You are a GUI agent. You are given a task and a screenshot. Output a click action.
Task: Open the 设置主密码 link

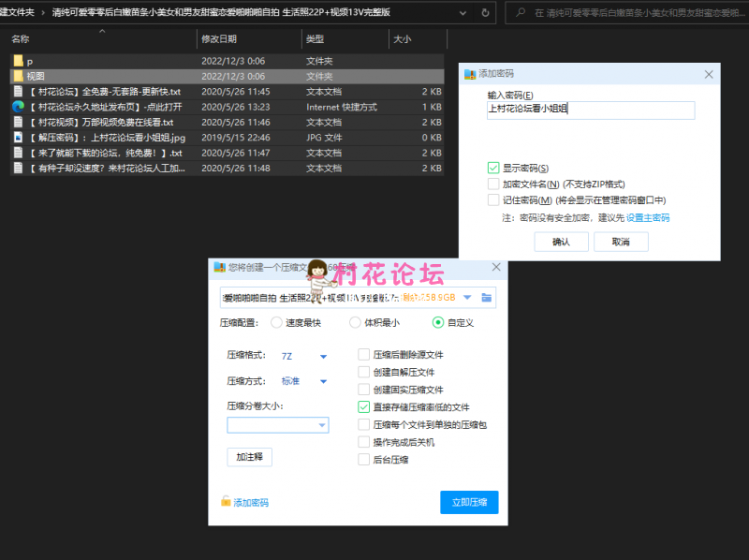pos(648,217)
